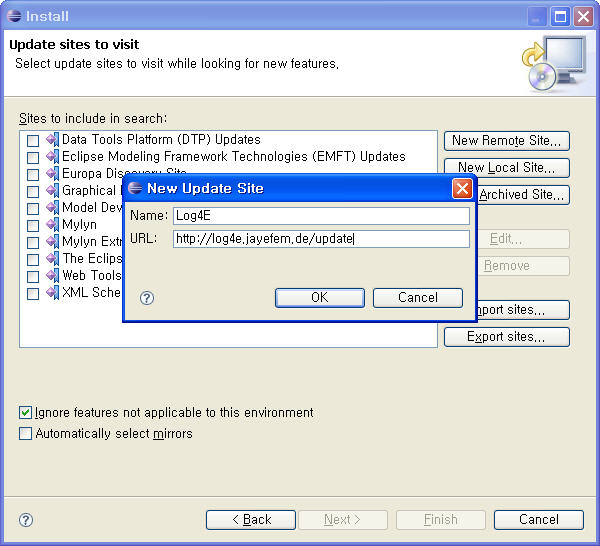
Task: Check the Data Tools Platform (DTP) Updates checkbox
Action: coord(33,141)
